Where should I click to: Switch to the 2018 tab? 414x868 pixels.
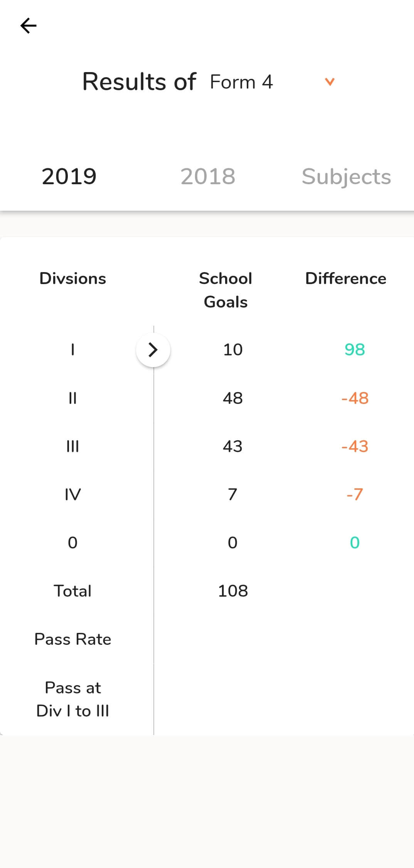point(208,177)
